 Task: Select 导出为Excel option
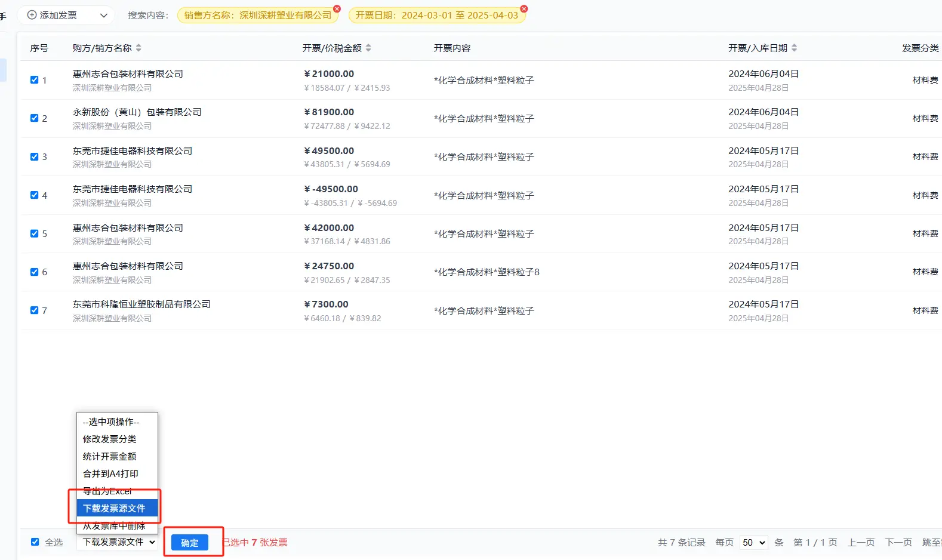pos(117,491)
